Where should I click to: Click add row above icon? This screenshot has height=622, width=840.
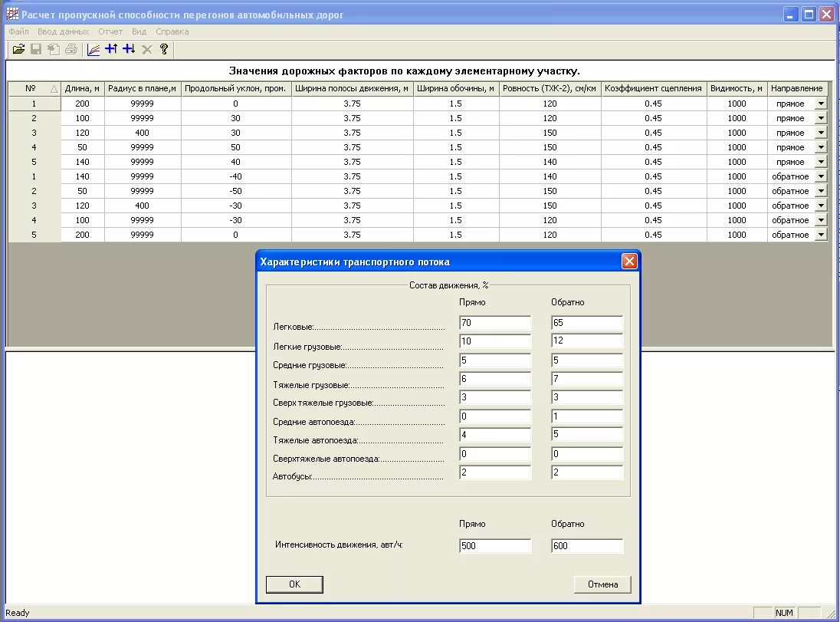point(111,49)
